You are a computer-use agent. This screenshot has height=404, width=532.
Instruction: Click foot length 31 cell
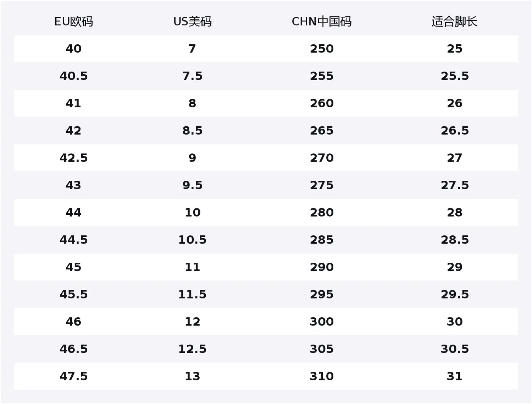point(454,377)
